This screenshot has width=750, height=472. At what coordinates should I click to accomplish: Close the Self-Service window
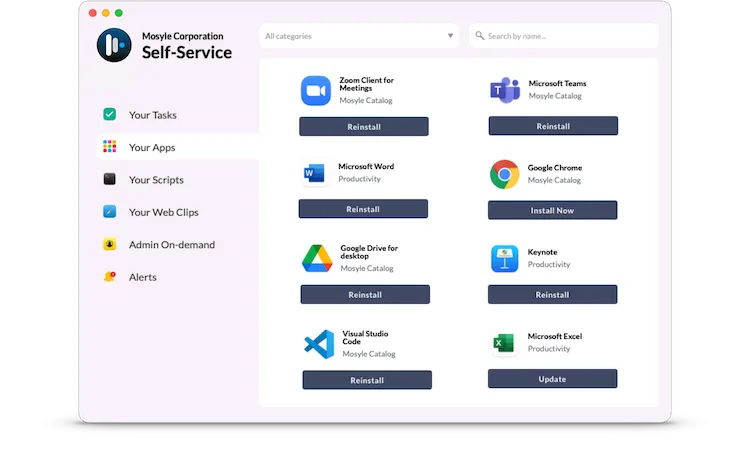tap(93, 13)
